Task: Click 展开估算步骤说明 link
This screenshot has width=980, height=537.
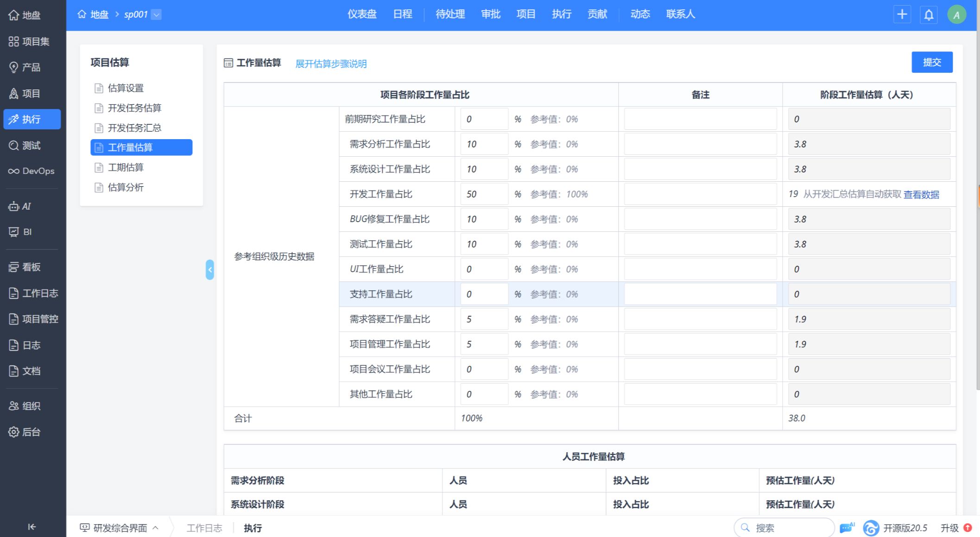Action: point(331,64)
